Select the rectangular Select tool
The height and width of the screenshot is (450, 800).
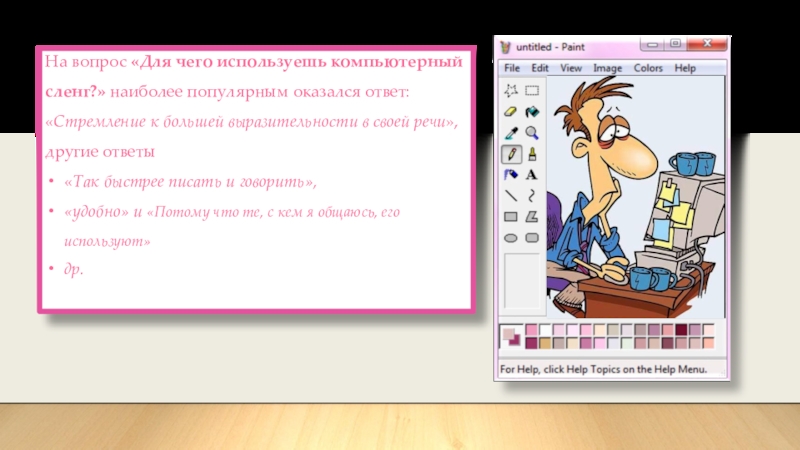point(532,90)
